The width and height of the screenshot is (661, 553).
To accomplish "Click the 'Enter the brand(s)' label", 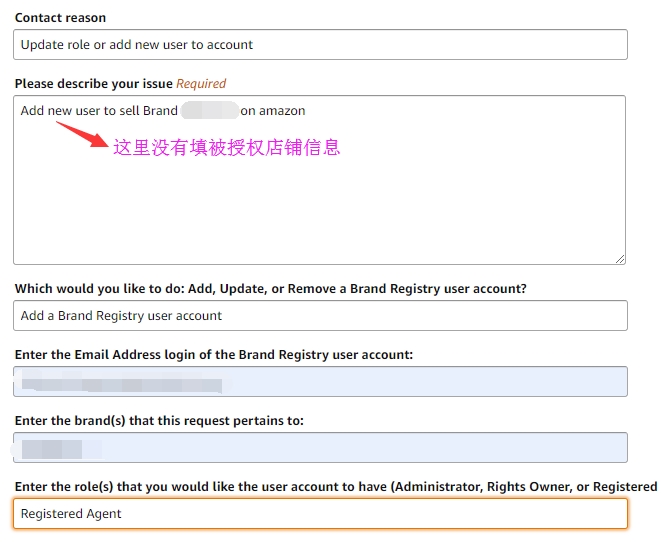I will pos(159,421).
